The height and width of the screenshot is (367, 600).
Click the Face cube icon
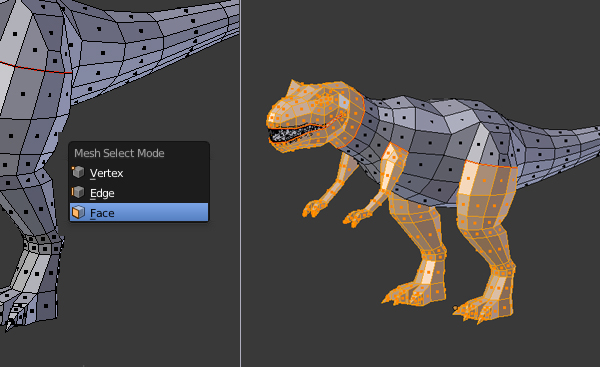pyautogui.click(x=78, y=212)
